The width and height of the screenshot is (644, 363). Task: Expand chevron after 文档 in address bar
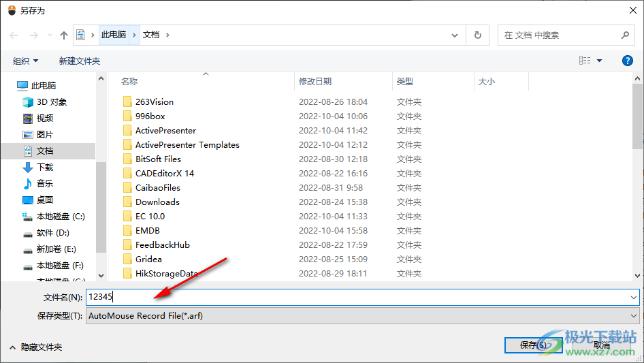tap(167, 35)
